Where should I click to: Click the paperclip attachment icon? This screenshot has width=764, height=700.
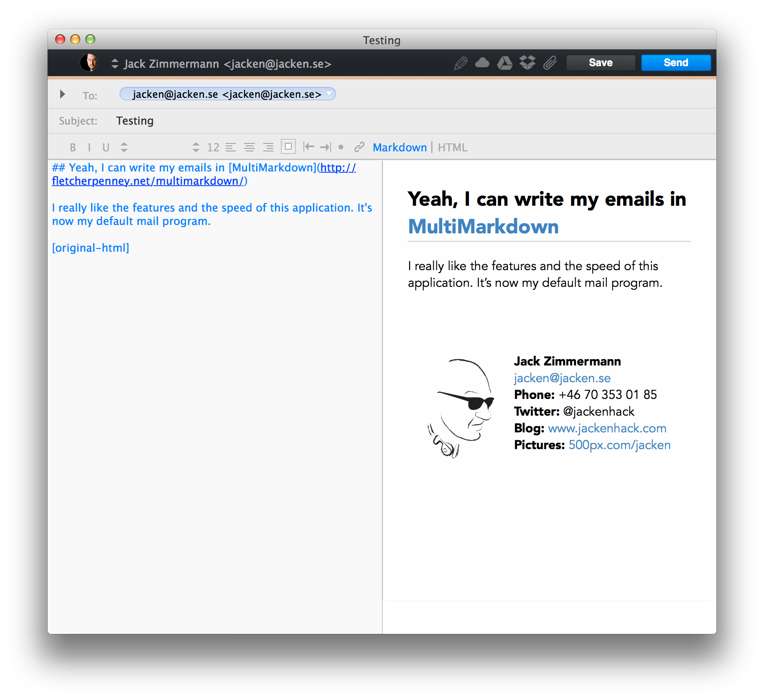coord(550,63)
